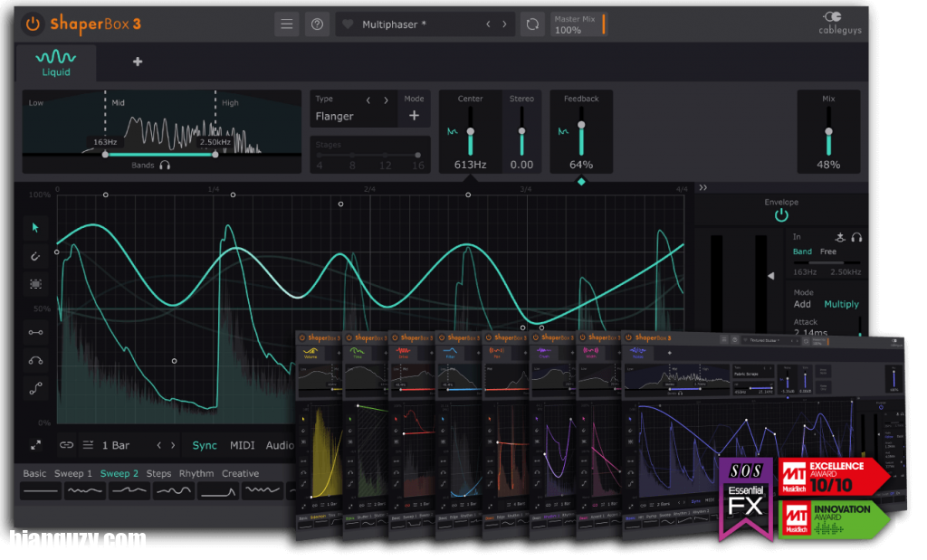
Task: Set envelope mode to Multiply
Action: point(841,304)
